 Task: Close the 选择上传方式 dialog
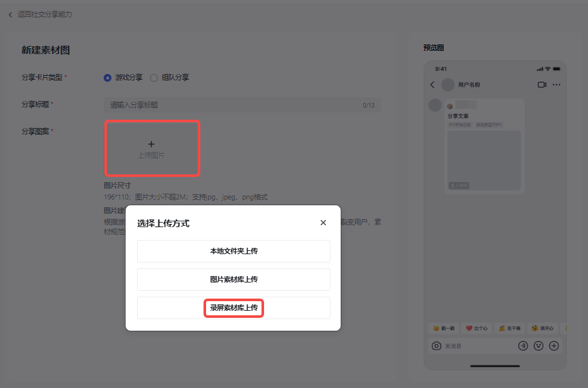click(x=323, y=223)
